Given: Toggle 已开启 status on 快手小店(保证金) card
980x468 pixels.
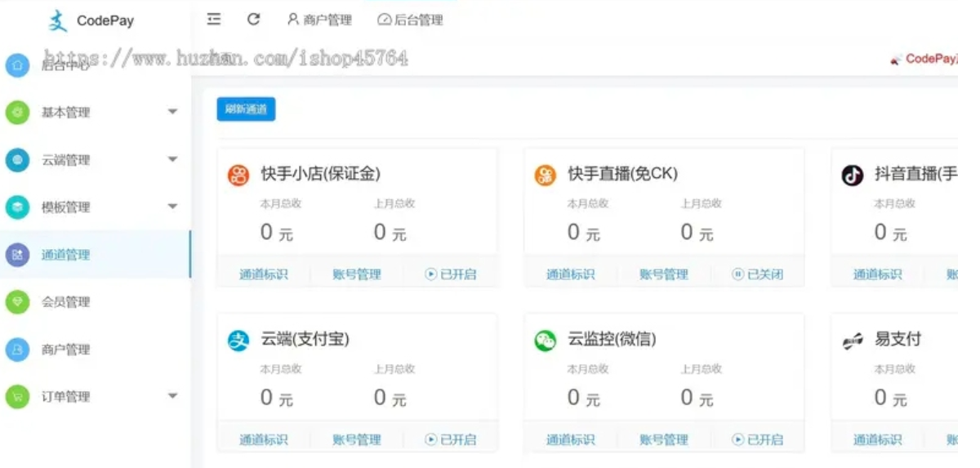Looking at the screenshot, I should 451,274.
